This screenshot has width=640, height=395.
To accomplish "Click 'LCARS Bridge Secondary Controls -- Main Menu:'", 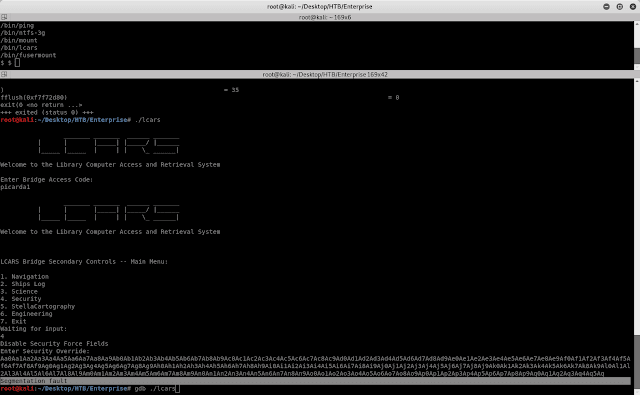I will click(x=84, y=262).
